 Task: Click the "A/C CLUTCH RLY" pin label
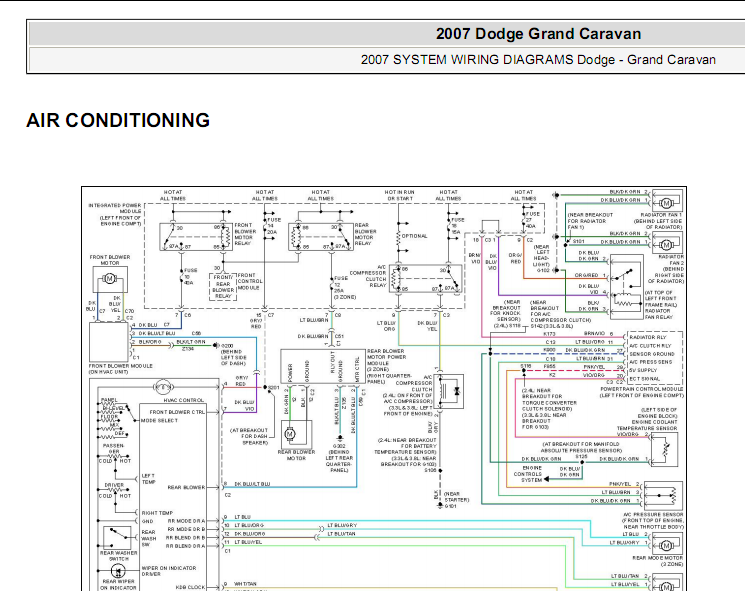[x=650, y=345]
